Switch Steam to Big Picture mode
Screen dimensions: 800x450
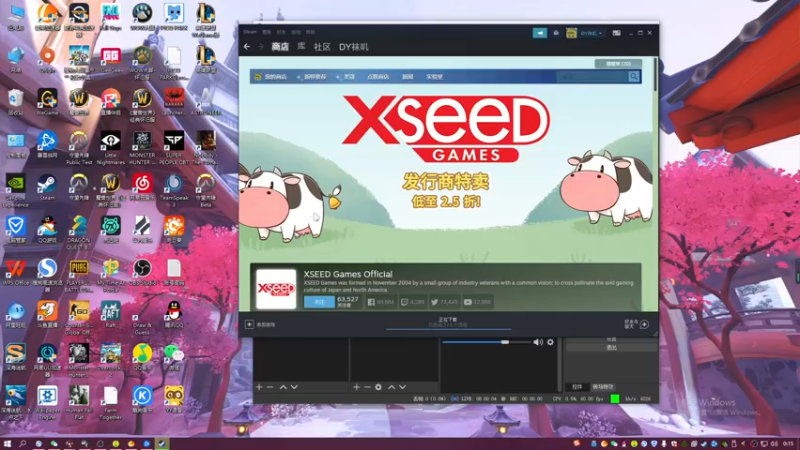point(616,33)
